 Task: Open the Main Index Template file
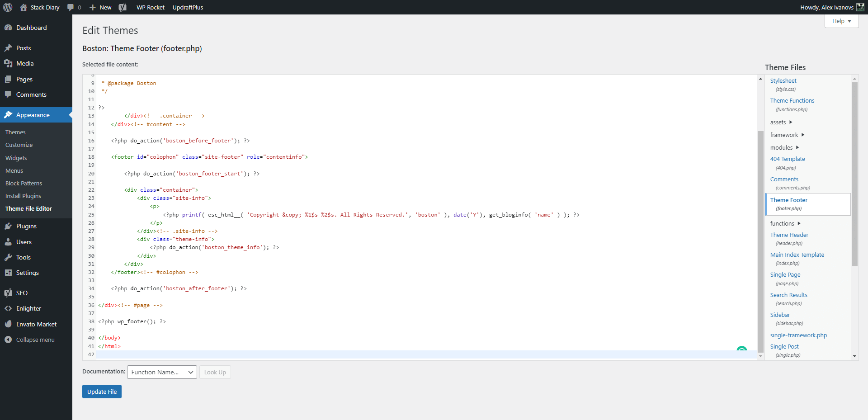797,255
